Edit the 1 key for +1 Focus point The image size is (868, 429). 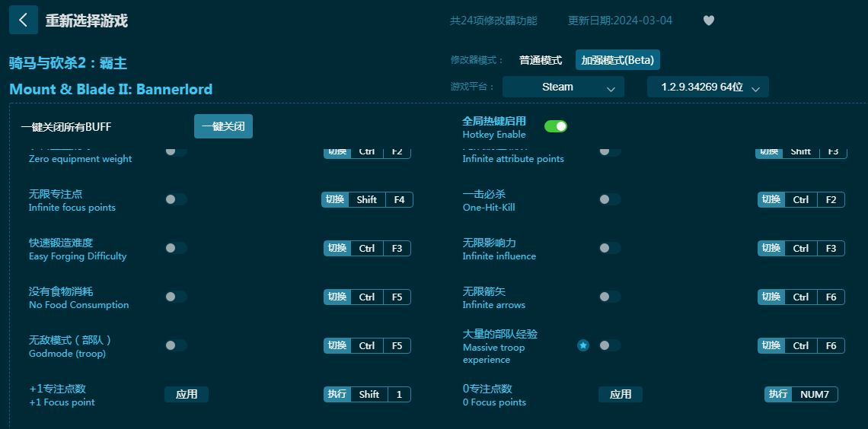point(399,394)
